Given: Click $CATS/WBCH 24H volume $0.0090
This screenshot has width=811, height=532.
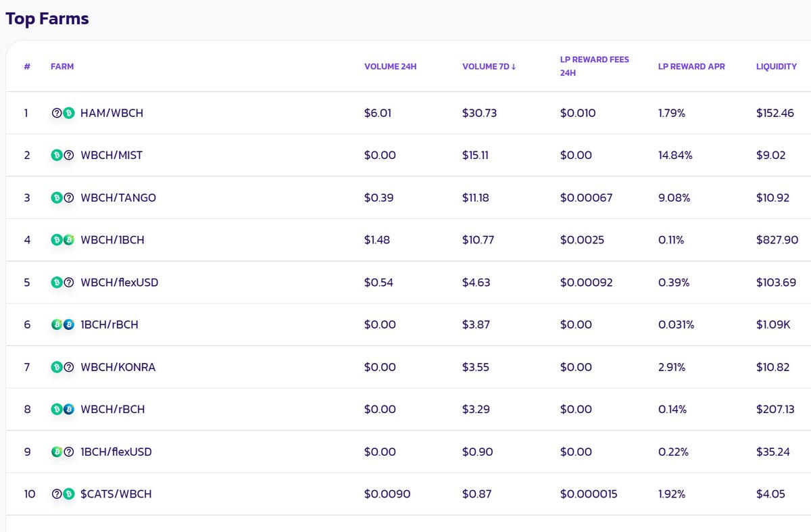Looking at the screenshot, I should [387, 494].
